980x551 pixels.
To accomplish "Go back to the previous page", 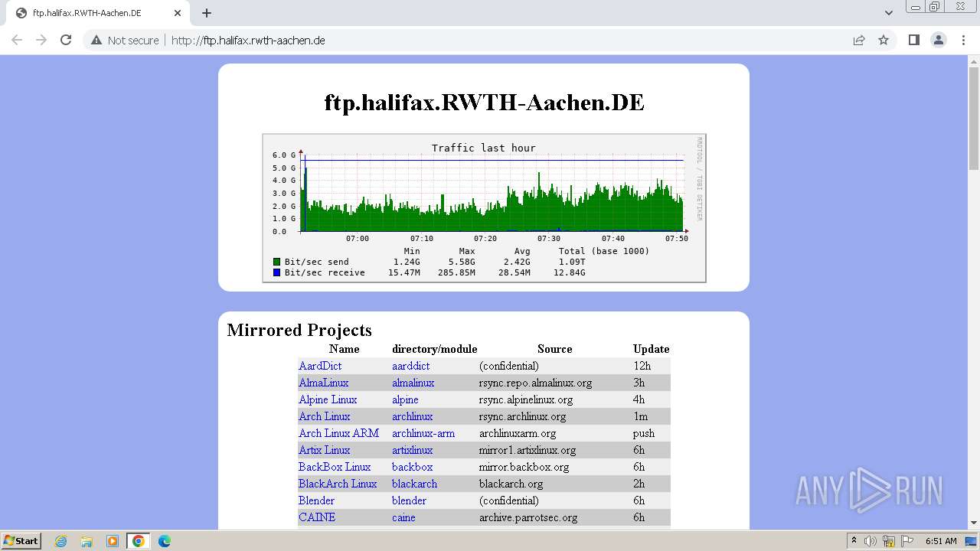I will point(17,40).
